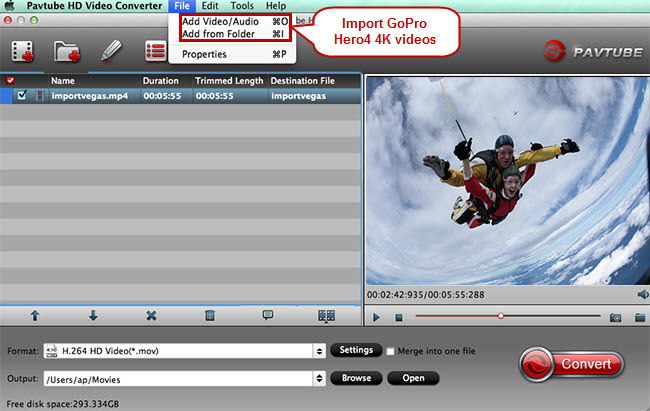650x411 pixels.
Task: Enable Merge into one file checkbox
Action: click(390, 351)
